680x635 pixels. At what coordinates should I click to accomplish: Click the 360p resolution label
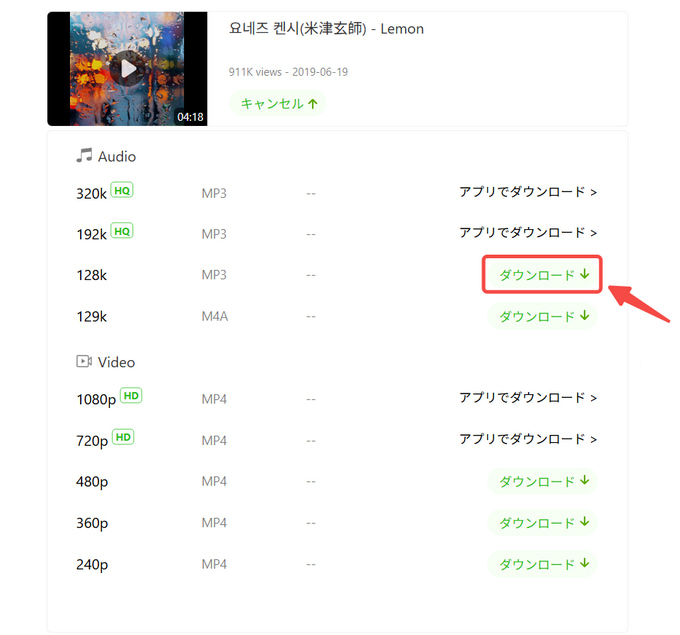tap(92, 524)
